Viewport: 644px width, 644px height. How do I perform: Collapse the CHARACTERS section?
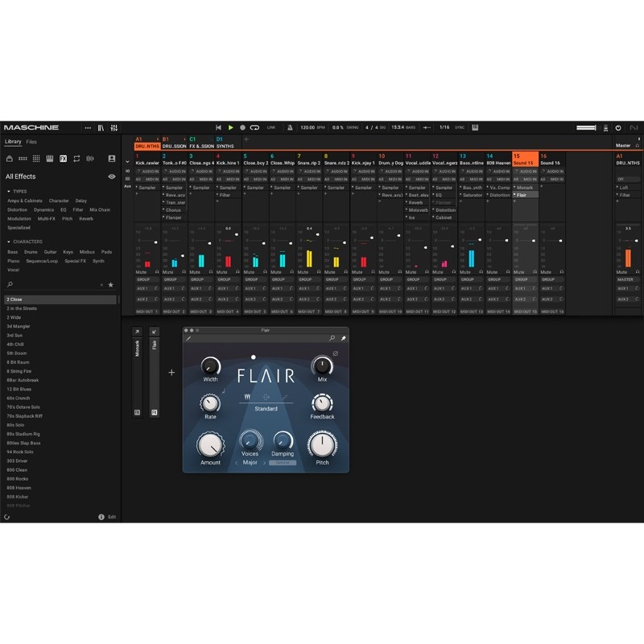pyautogui.click(x=9, y=242)
